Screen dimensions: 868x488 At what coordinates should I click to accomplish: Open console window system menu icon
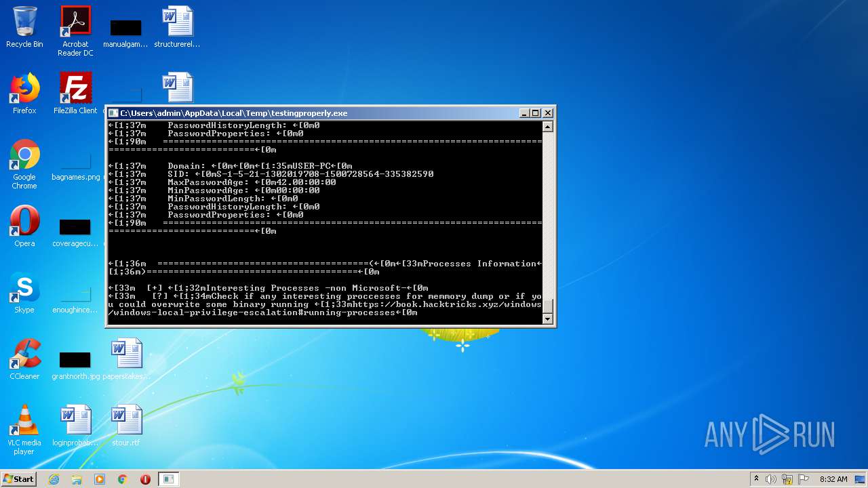pyautogui.click(x=114, y=113)
